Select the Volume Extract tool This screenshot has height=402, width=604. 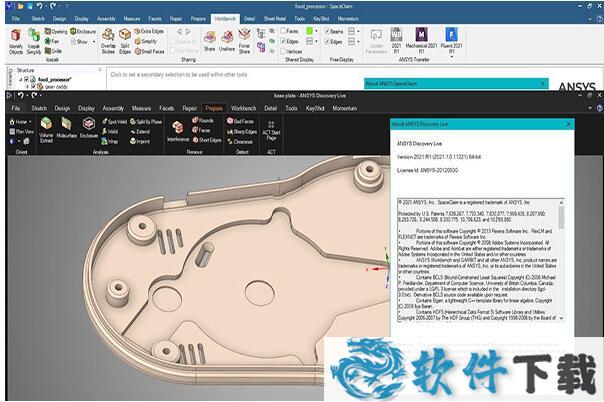(47, 127)
